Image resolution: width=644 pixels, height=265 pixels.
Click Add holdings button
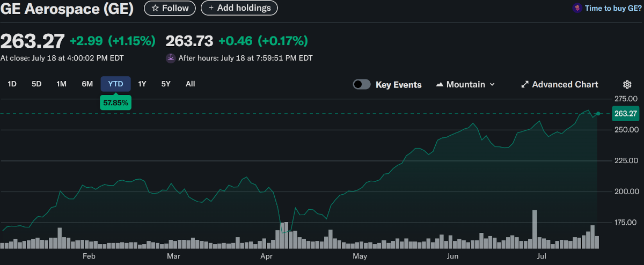point(239,8)
